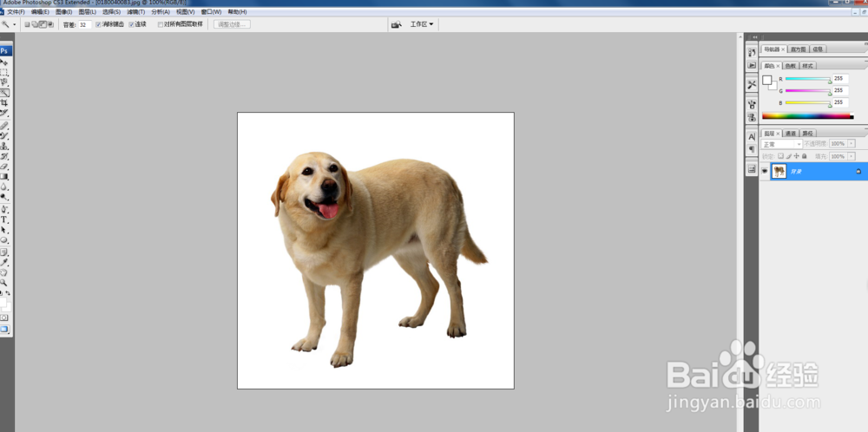Switch to the 通道 channels tab
868x432 pixels.
point(790,134)
